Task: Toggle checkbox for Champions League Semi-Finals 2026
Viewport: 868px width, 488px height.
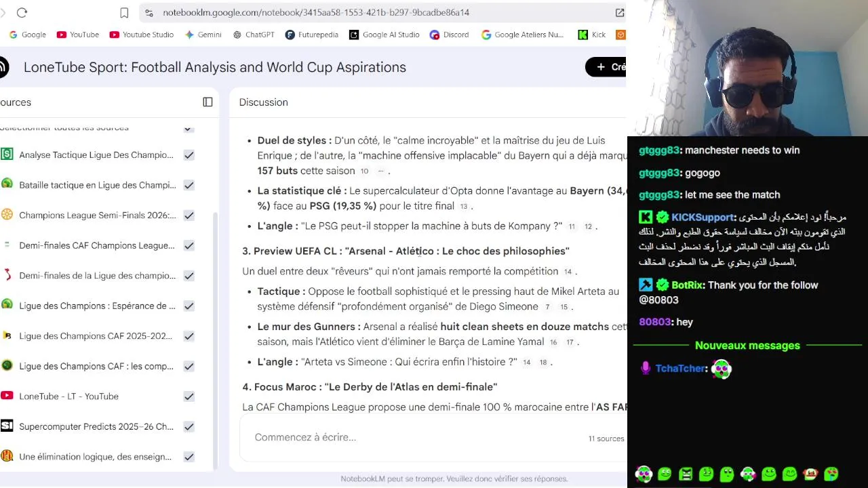Action: point(189,215)
